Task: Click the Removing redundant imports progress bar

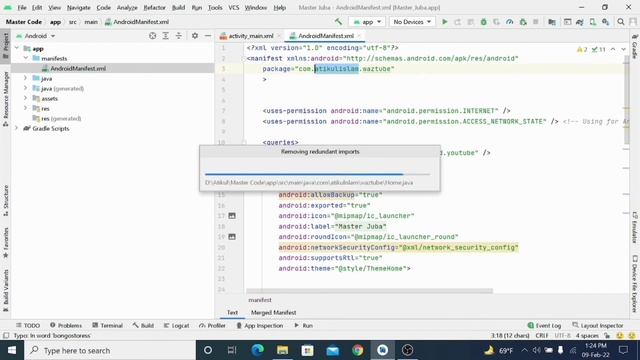Action: pos(317,174)
